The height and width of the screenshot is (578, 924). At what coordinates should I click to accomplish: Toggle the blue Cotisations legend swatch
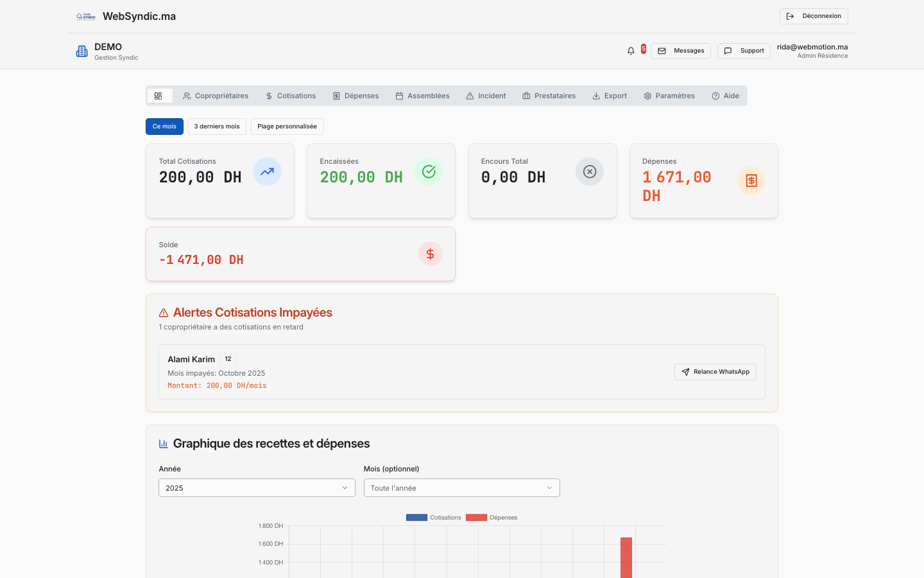tap(416, 518)
